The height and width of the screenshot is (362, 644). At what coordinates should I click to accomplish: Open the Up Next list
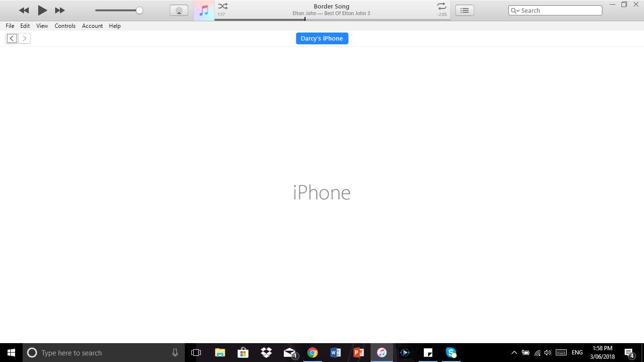tap(464, 10)
